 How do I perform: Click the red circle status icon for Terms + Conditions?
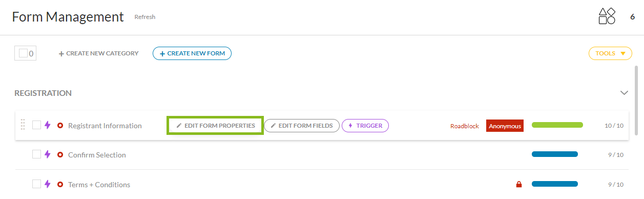point(60,185)
